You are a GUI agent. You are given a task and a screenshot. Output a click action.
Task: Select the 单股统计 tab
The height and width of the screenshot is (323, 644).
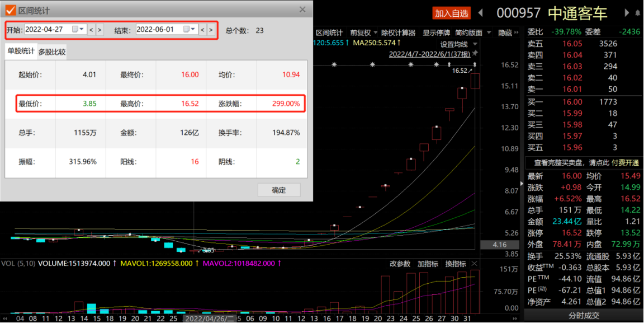[x=21, y=51]
